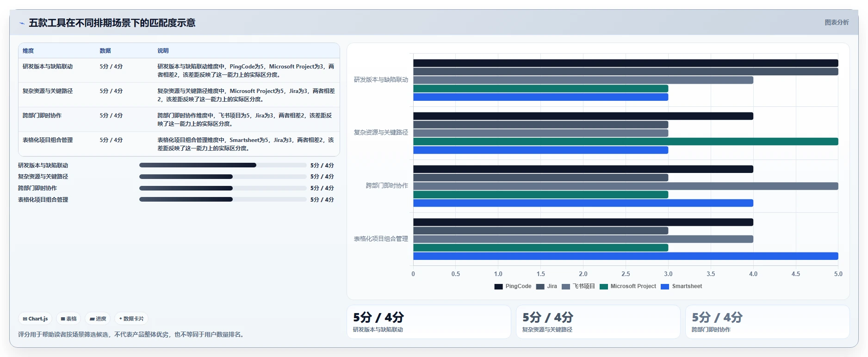
Task: Click the 4.5 tick on the chart's x-axis
Action: coord(796,274)
